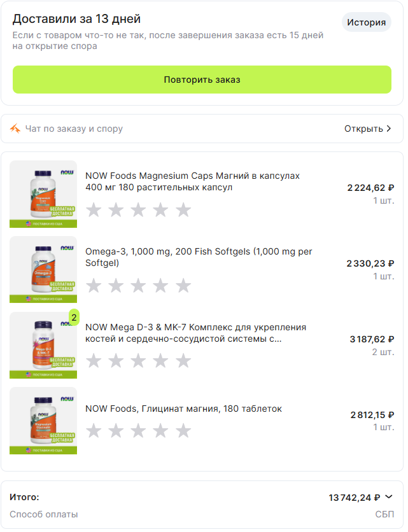Rate Omega-3 Fish Softgels three stars

coord(139,286)
